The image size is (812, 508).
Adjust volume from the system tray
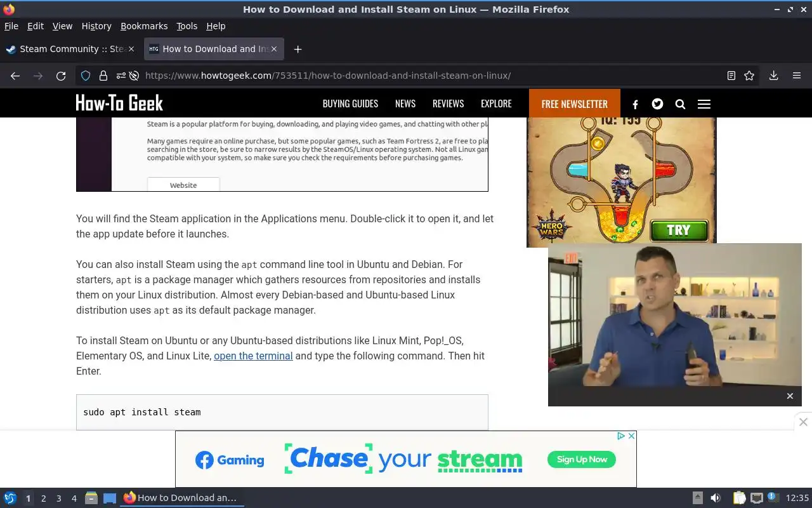(716, 498)
